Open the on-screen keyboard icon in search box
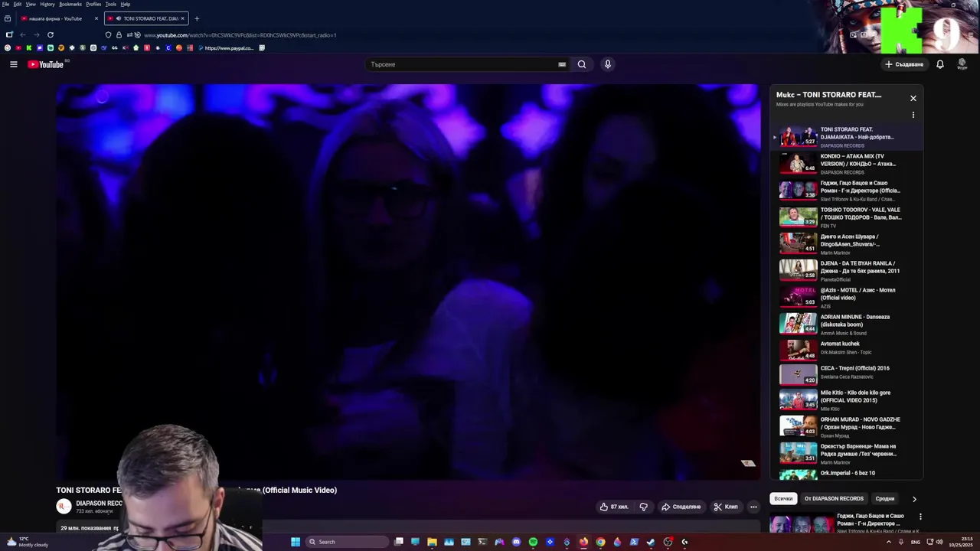The image size is (980, 551). (x=562, y=64)
